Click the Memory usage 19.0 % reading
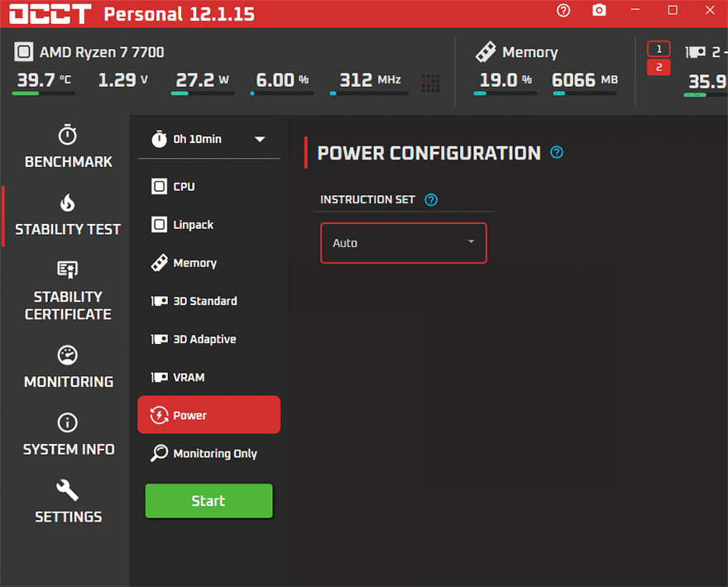728x587 pixels. (x=505, y=80)
